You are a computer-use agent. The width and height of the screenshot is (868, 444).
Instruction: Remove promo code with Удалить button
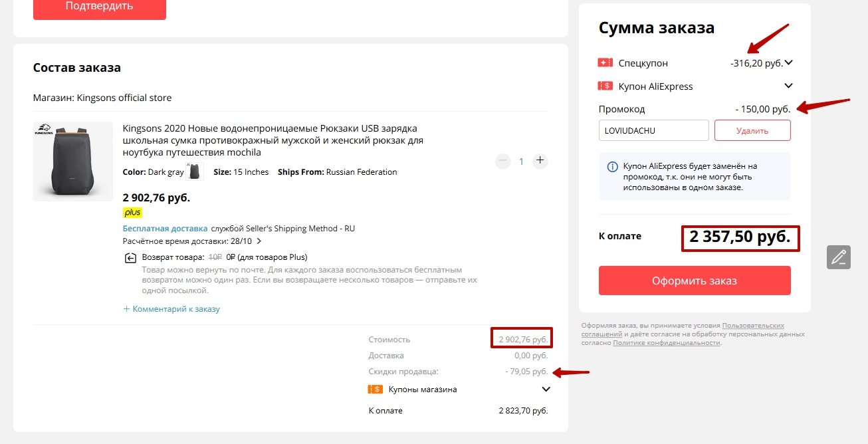(x=752, y=130)
